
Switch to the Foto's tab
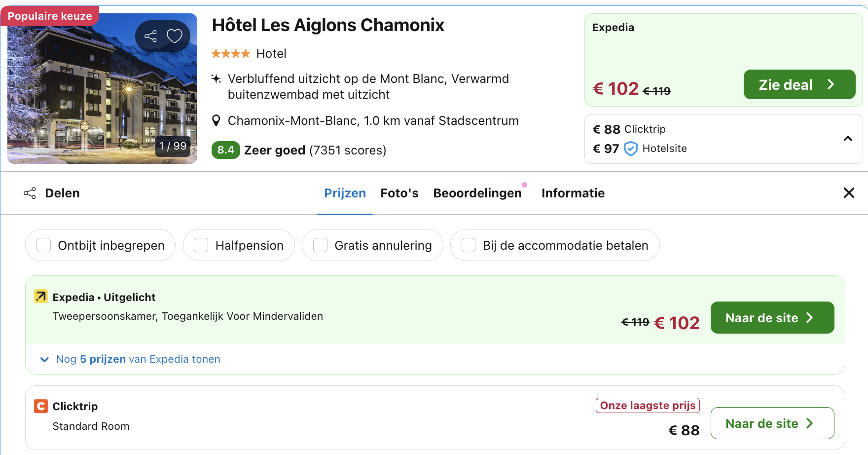coord(399,193)
